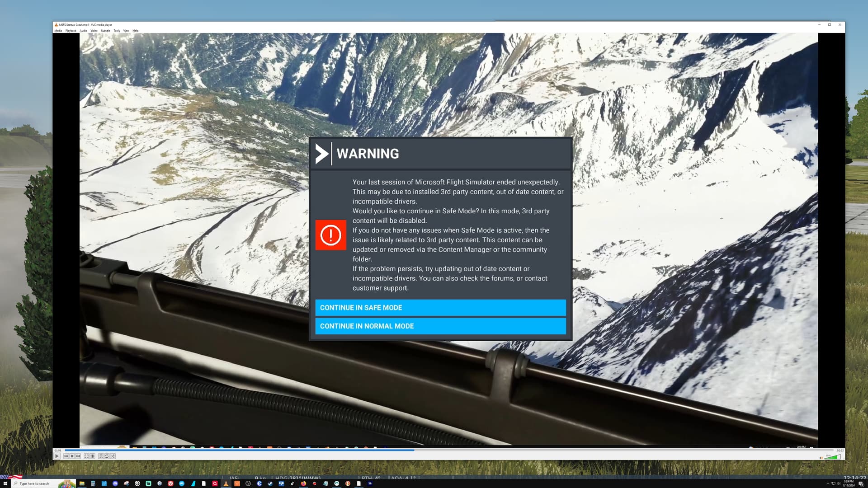Click the VLC play button
Viewport: 868px width, 488px height.
click(57, 456)
